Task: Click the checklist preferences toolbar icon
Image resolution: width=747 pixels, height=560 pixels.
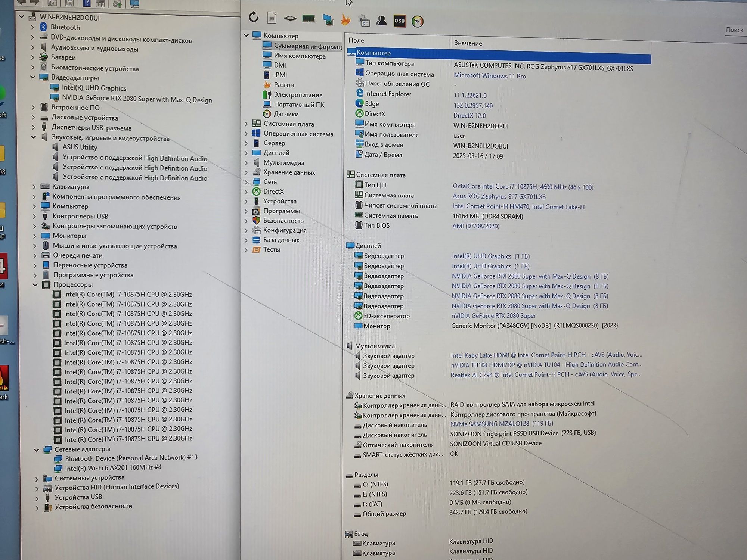Action: pos(364,20)
